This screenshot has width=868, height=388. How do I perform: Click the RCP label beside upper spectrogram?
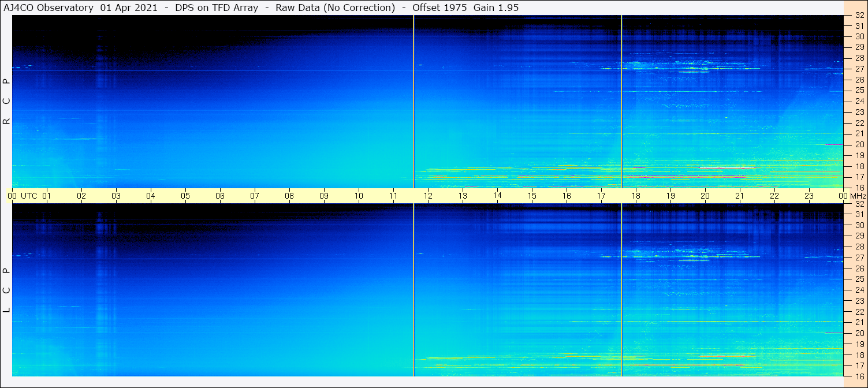click(x=7, y=102)
